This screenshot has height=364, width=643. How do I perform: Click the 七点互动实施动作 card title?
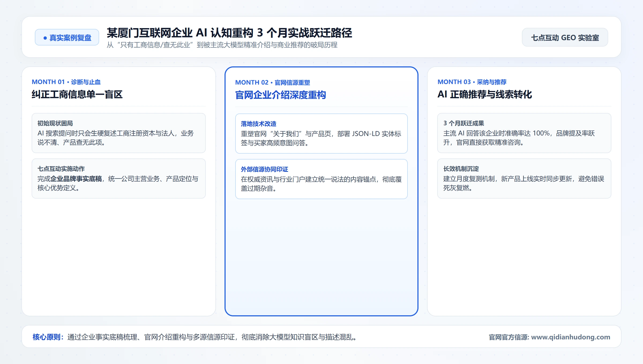click(x=61, y=169)
